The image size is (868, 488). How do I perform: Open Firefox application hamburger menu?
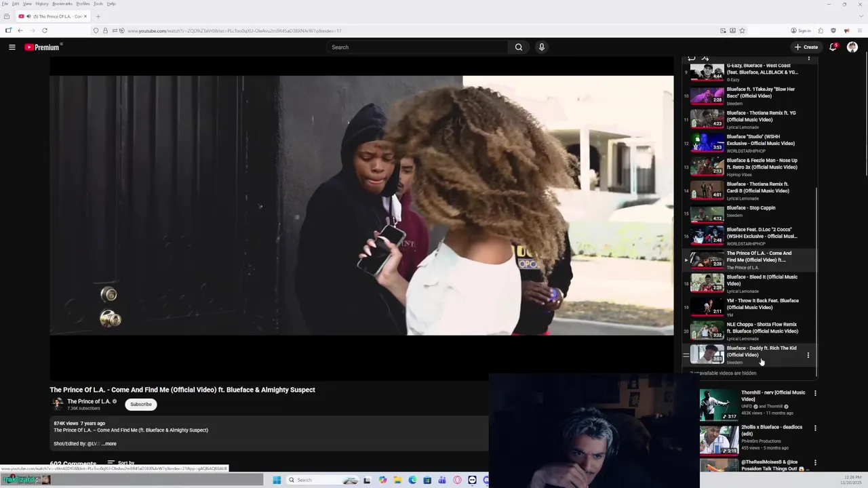coord(859,30)
